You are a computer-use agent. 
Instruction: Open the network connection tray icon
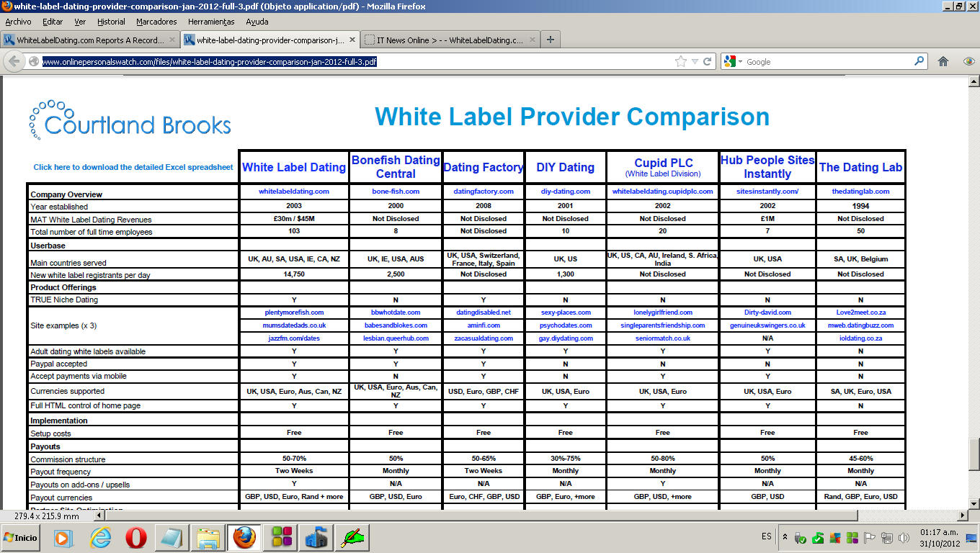(x=887, y=538)
